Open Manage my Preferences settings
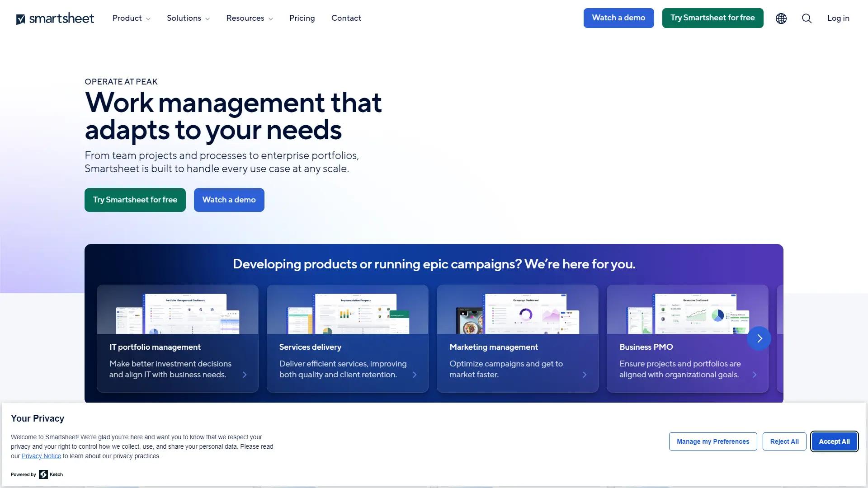 712,441
